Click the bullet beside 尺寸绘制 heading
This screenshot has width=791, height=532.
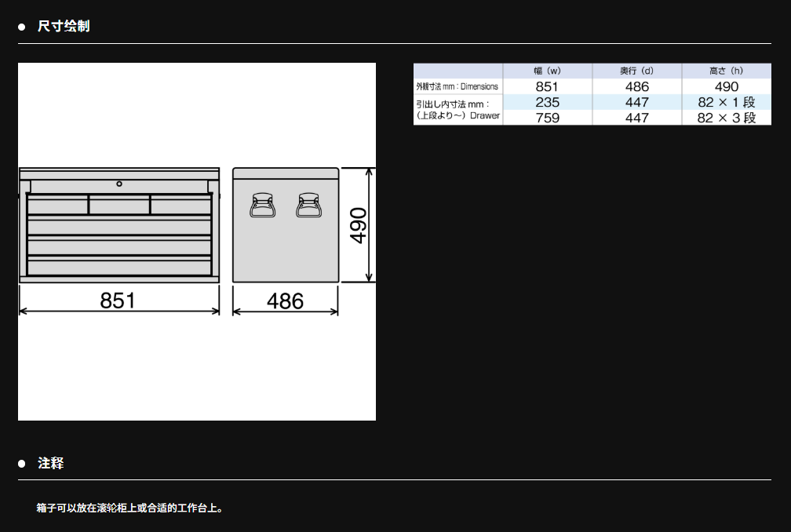22,27
